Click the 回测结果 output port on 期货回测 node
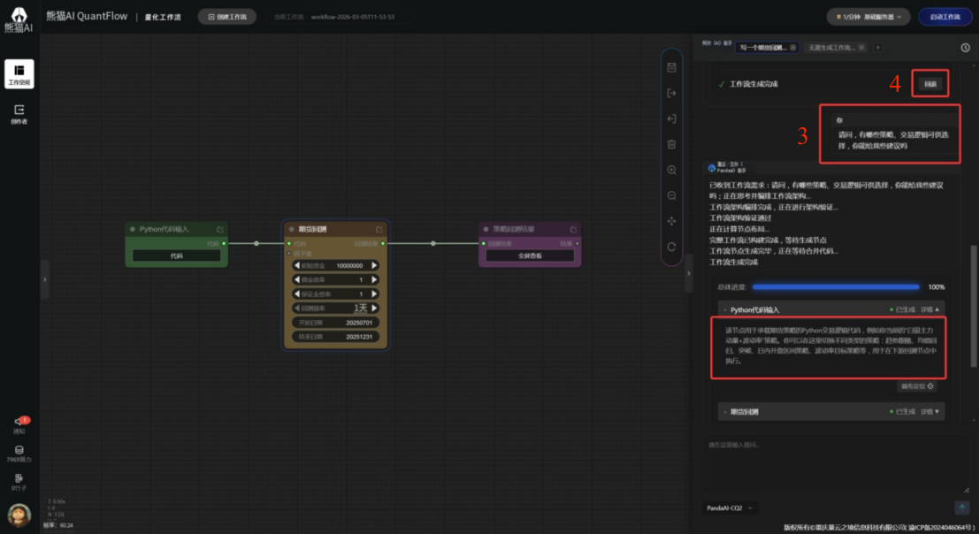This screenshot has height=534, width=980. click(383, 244)
